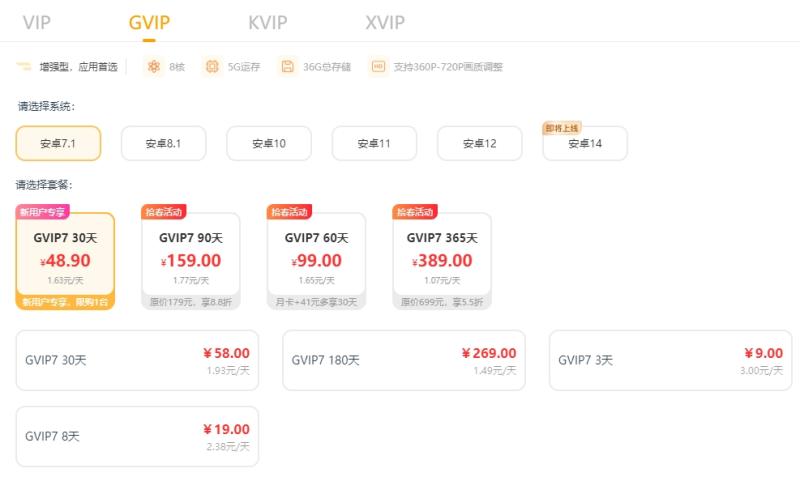Select the 安卓10 system option

click(x=269, y=143)
